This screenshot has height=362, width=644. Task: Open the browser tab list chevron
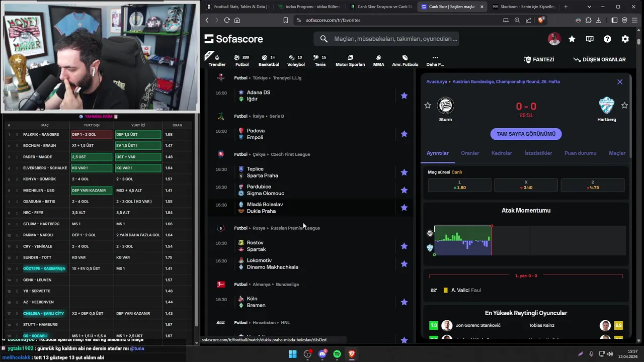coord(590,7)
